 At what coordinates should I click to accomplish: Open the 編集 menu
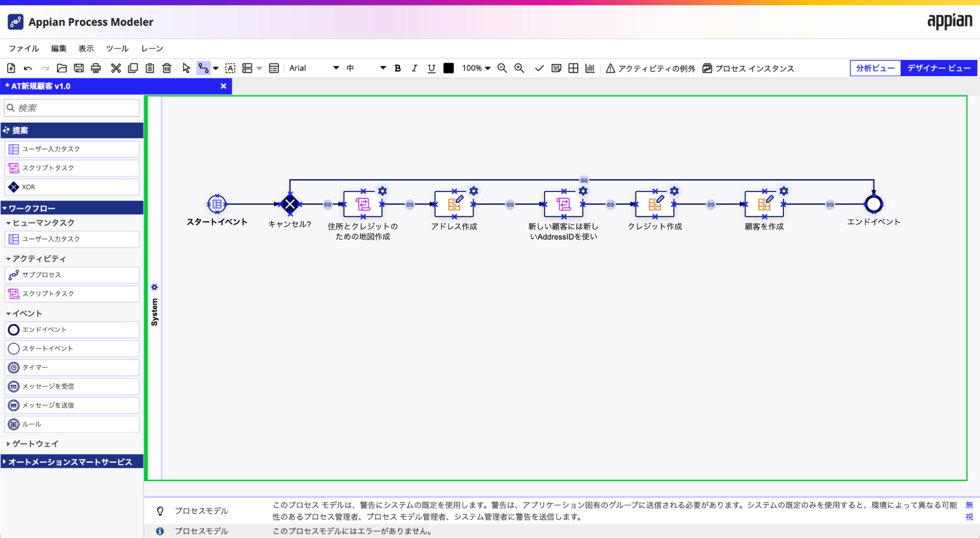[x=59, y=49]
